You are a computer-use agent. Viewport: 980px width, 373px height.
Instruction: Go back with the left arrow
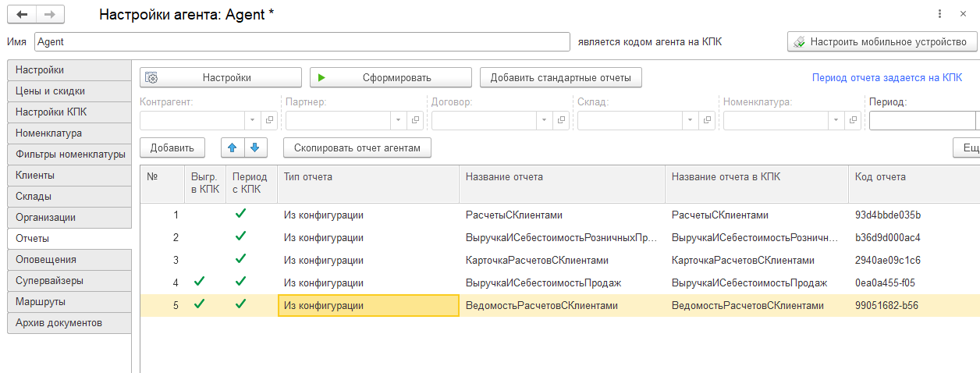pos(22,15)
